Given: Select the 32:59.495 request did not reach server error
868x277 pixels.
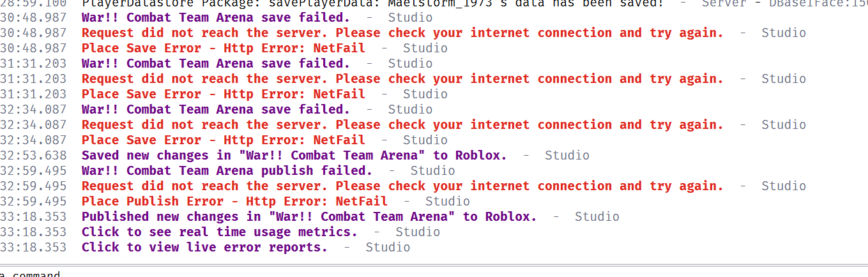Looking at the screenshot, I should (x=402, y=186).
